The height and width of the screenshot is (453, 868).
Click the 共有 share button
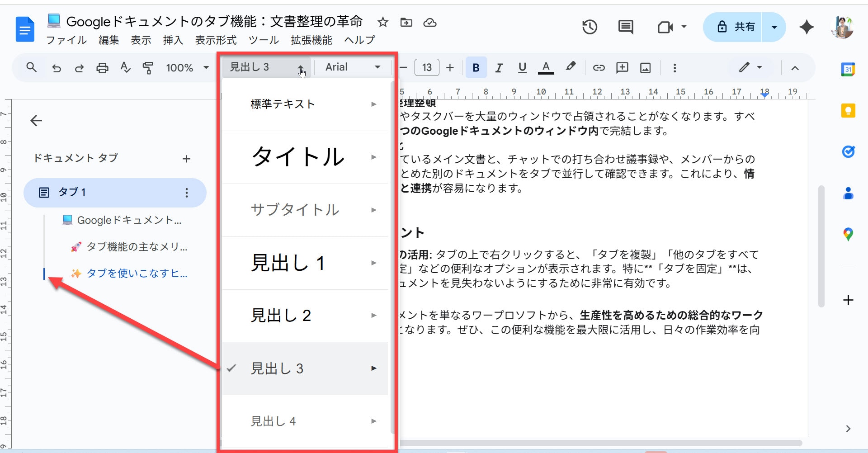tap(733, 27)
